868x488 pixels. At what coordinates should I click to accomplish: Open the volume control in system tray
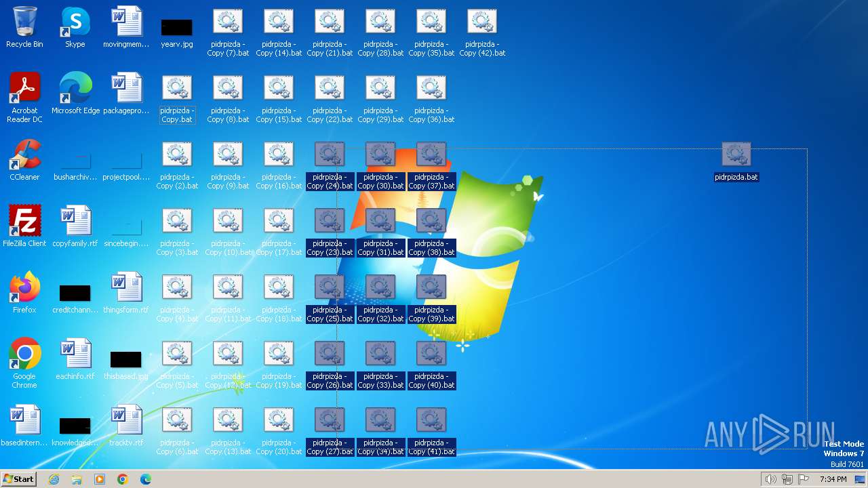[770, 479]
